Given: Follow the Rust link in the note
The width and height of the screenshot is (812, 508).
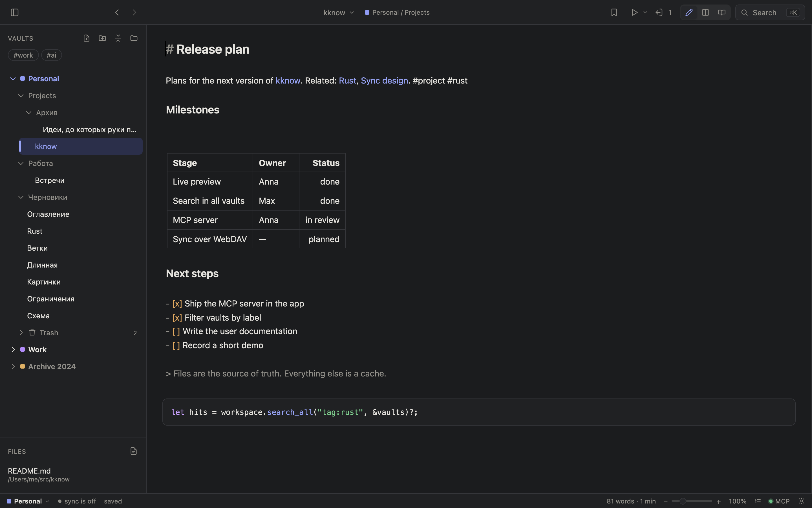Looking at the screenshot, I should click(x=347, y=81).
